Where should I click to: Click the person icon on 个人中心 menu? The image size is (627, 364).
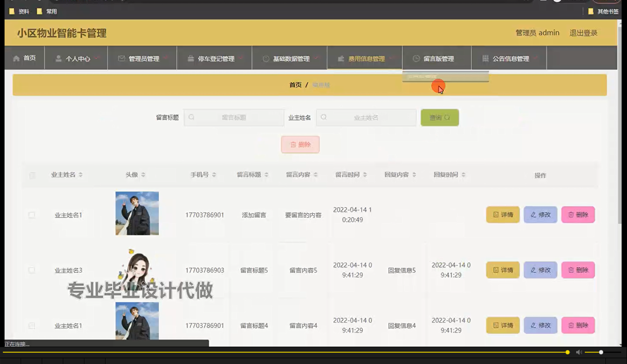59,58
